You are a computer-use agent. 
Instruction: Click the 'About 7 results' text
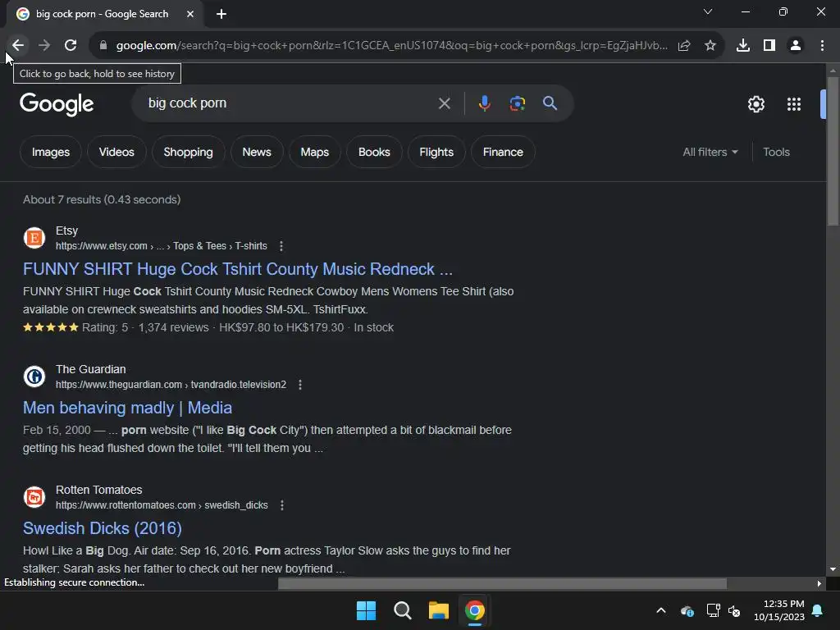[102, 199]
